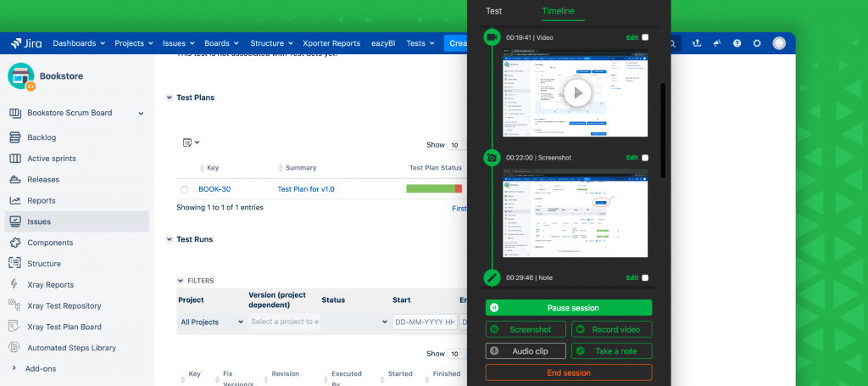Click the Active sprints icon

[x=15, y=159]
